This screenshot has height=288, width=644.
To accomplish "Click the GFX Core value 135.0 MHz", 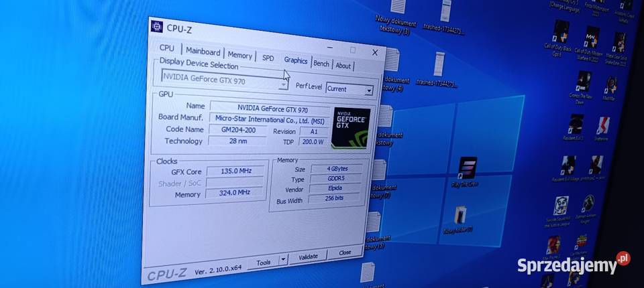I will tap(235, 171).
